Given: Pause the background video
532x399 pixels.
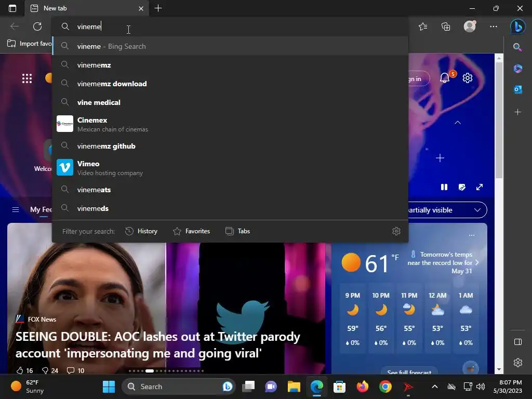Looking at the screenshot, I should point(444,187).
